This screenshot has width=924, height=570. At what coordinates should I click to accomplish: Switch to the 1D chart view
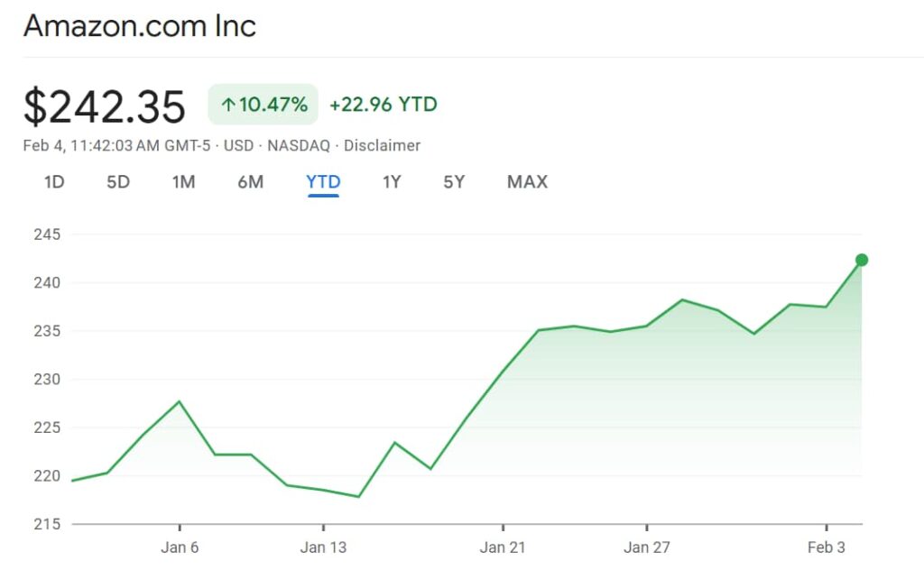pyautogui.click(x=53, y=182)
